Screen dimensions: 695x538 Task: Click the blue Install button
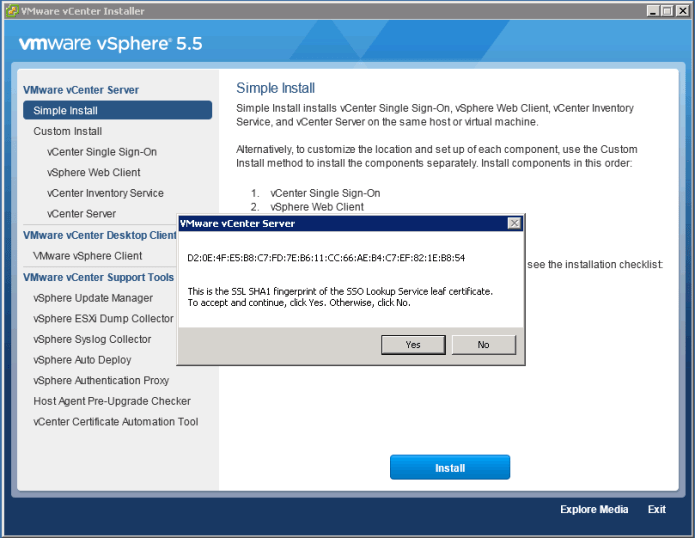[x=449, y=467]
